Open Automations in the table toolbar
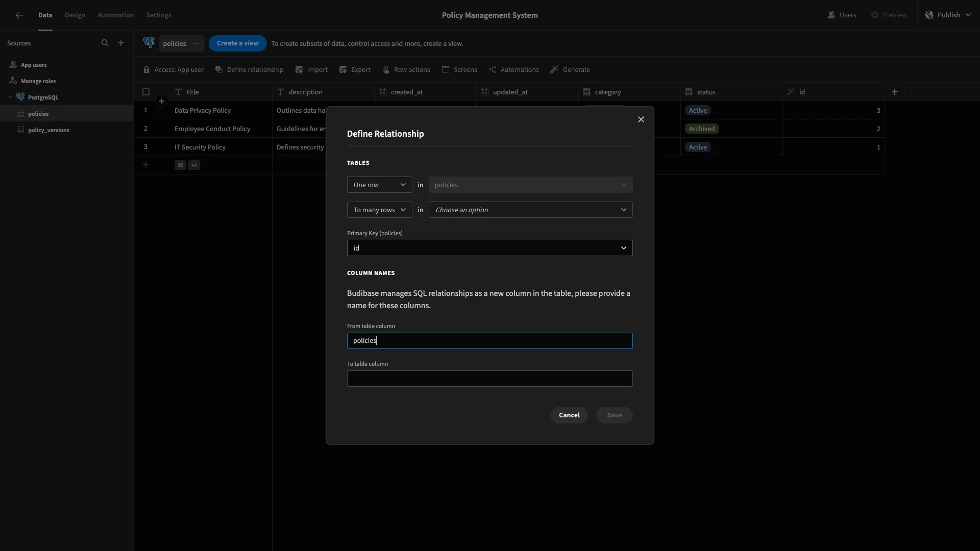 pyautogui.click(x=513, y=70)
